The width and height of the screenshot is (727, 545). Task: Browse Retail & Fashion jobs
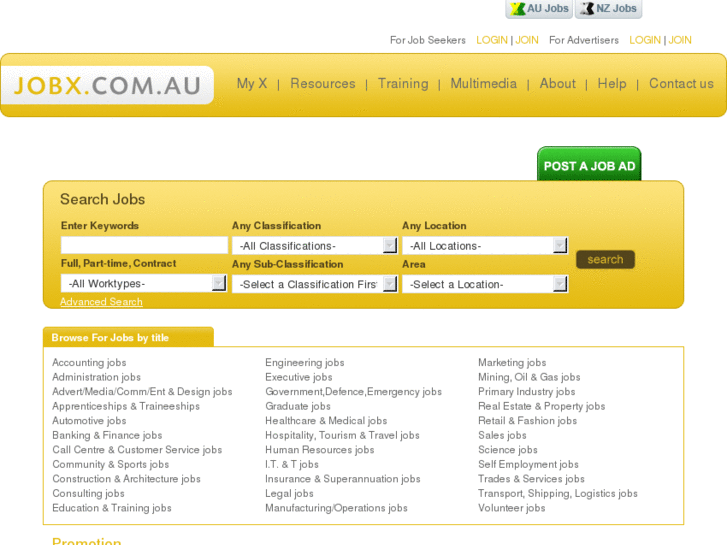pyautogui.click(x=528, y=421)
